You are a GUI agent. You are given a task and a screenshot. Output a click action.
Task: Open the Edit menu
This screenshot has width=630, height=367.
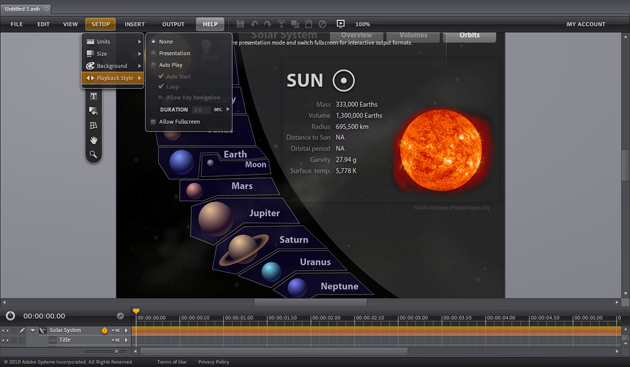[x=43, y=24]
